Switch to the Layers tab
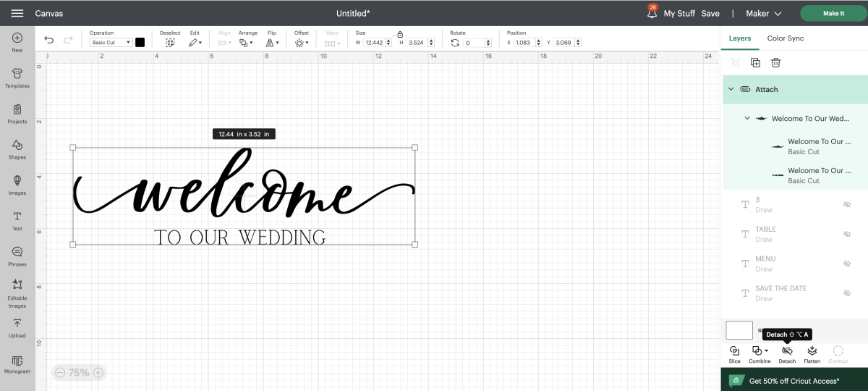Image resolution: width=868 pixels, height=391 pixels. click(x=740, y=38)
